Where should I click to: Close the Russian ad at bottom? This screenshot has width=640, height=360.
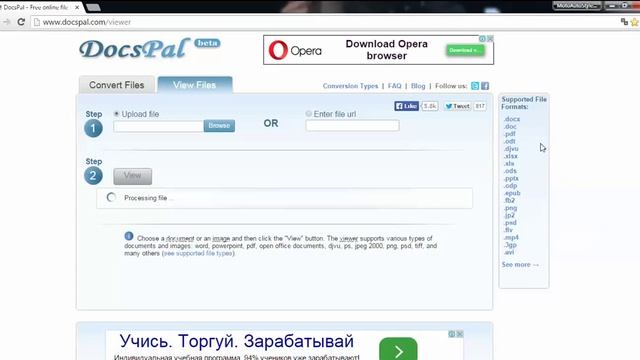point(460,334)
